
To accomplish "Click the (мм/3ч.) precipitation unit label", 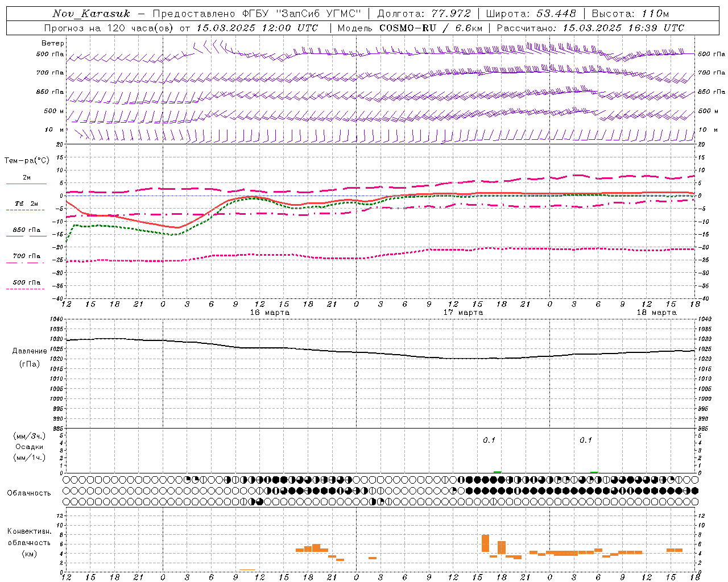I will coord(30,436).
